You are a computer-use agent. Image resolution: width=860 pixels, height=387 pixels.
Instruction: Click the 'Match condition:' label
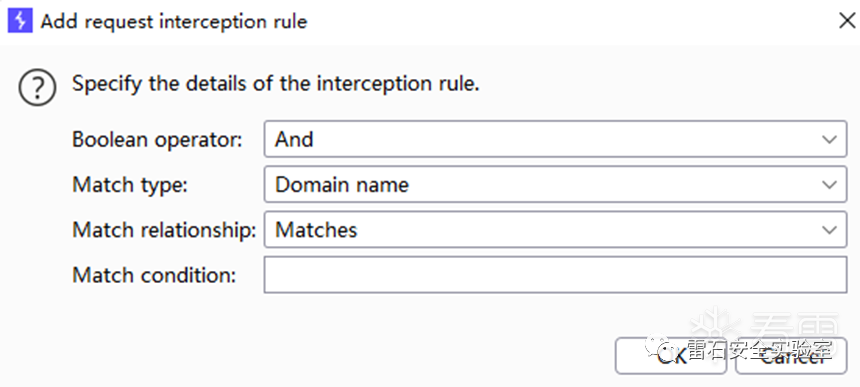[x=154, y=275]
